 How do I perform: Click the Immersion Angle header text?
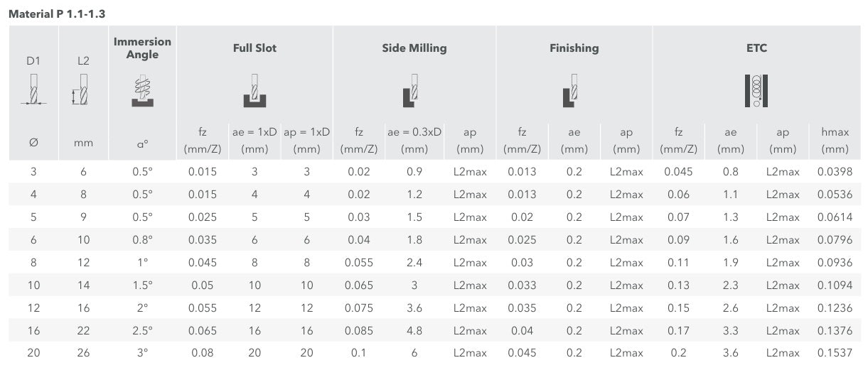142,48
